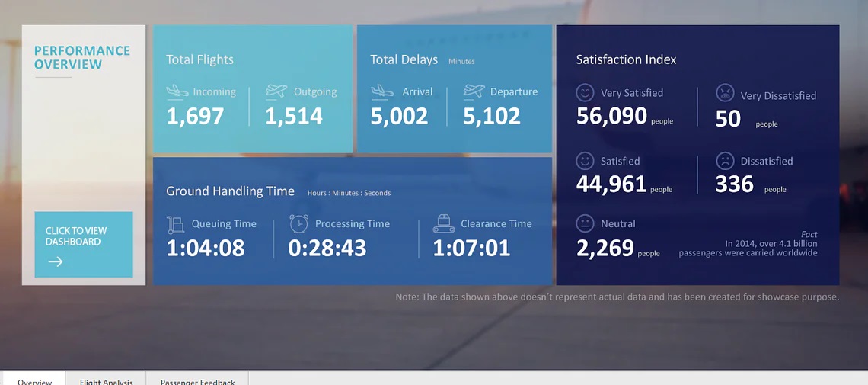Click the Dissatisfied label

767,161
